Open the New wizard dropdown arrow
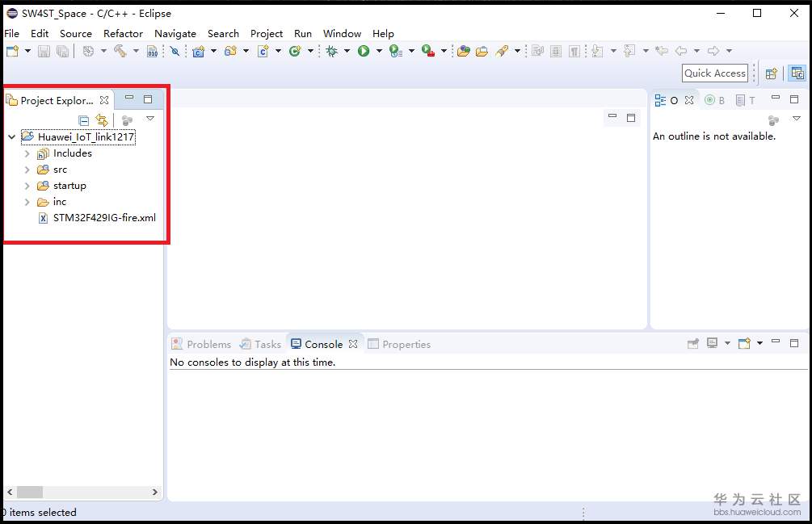The image size is (812, 524). pyautogui.click(x=27, y=51)
